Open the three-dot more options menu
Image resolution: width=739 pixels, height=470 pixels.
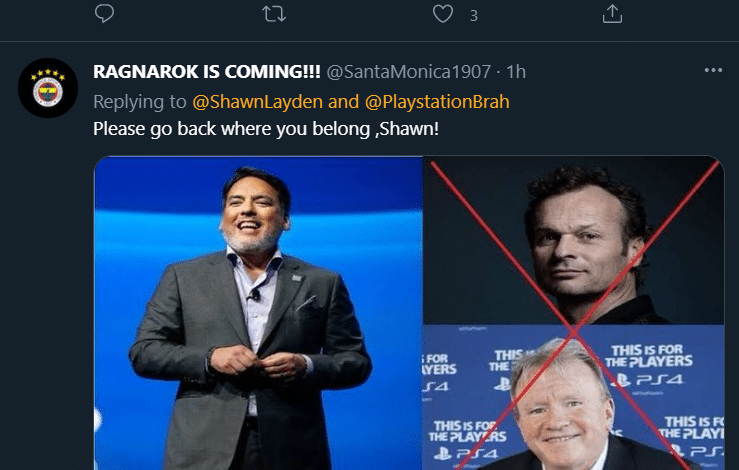(x=713, y=71)
